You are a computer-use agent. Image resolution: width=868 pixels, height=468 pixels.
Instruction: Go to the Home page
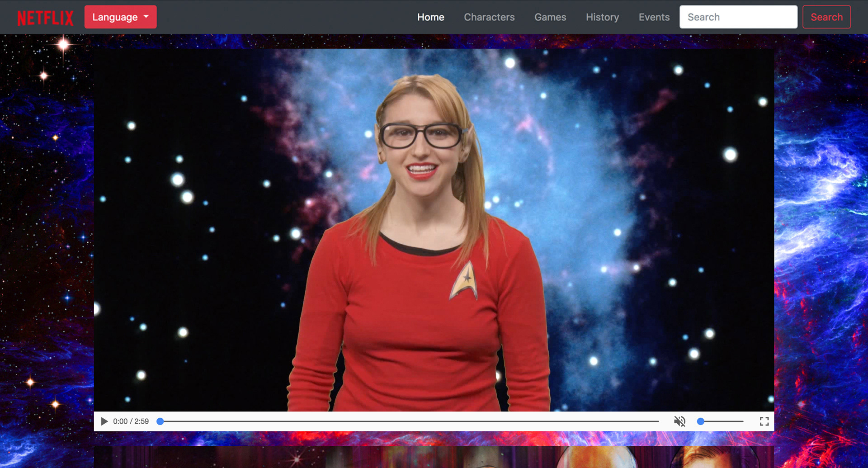(430, 17)
